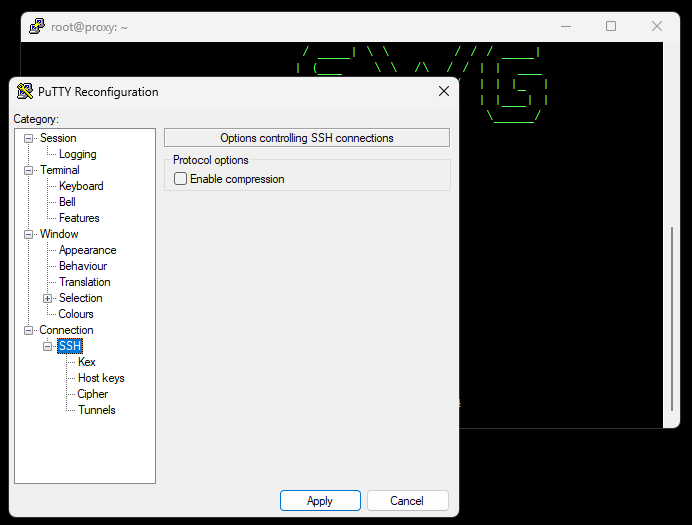Open the Behaviour category
This screenshot has width=692, height=525.
pos(83,266)
